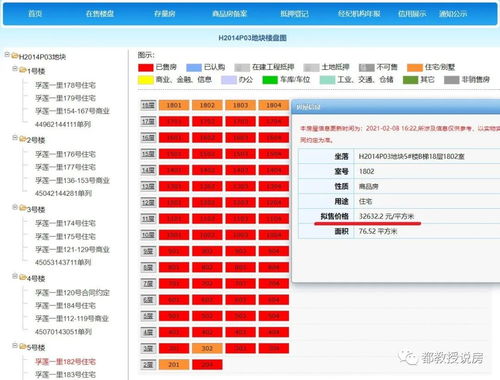Select the 44062144111 tree entry
Viewport: 500px width, 380px height.
[63, 124]
